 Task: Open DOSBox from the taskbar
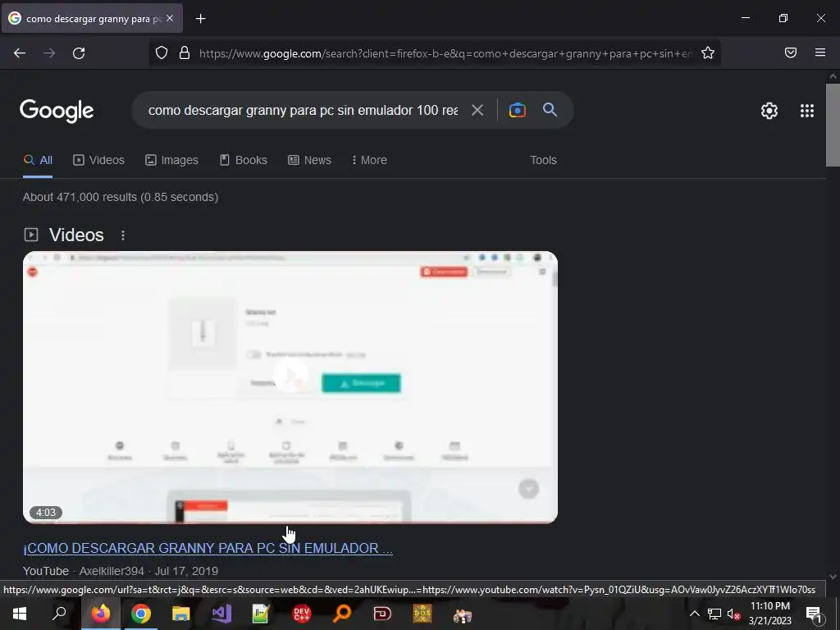click(x=422, y=614)
